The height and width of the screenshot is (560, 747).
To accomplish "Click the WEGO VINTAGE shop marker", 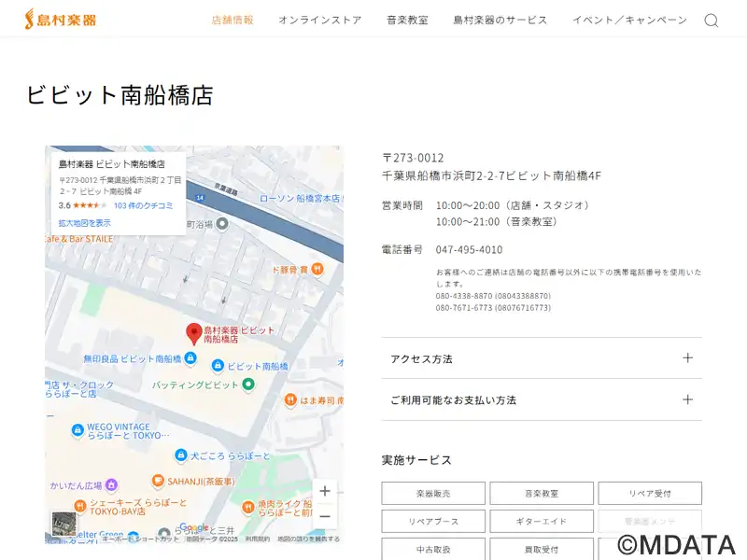I will 78,430.
